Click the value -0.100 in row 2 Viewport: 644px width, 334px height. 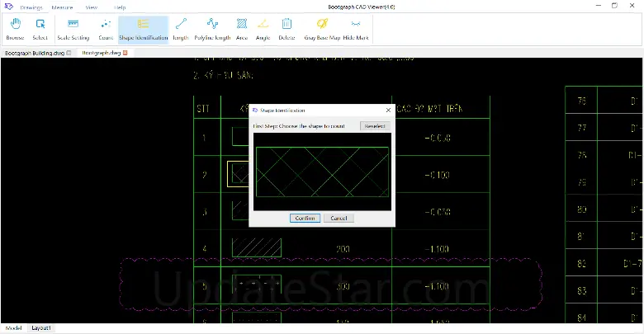tap(437, 175)
